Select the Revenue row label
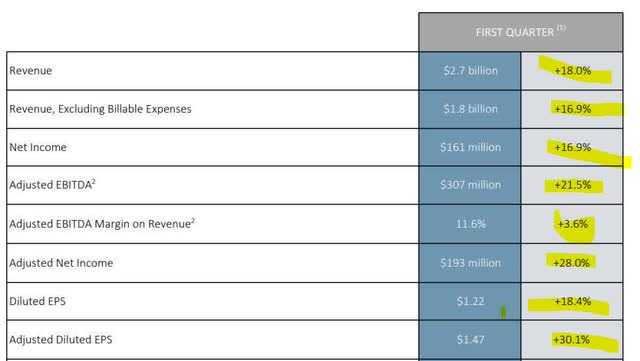This screenshot has height=361, width=640. (x=31, y=71)
